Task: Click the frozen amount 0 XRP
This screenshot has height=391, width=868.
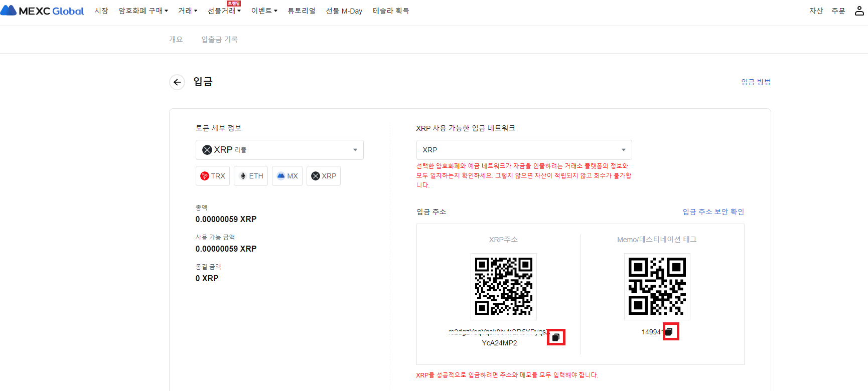Action: [x=207, y=278]
